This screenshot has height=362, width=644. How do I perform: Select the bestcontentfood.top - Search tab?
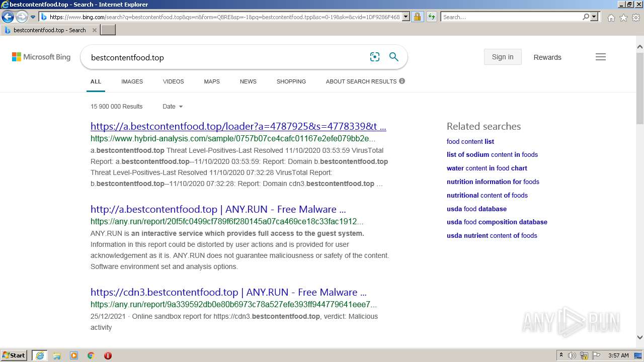(x=50, y=30)
